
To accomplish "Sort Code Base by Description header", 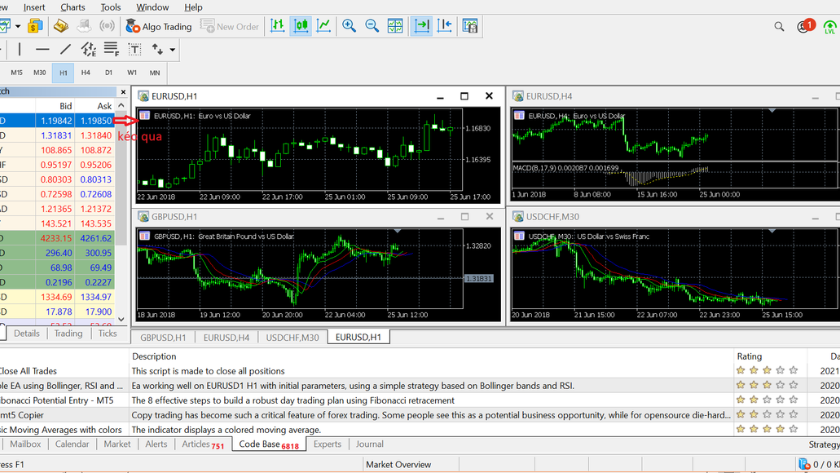I will click(154, 356).
